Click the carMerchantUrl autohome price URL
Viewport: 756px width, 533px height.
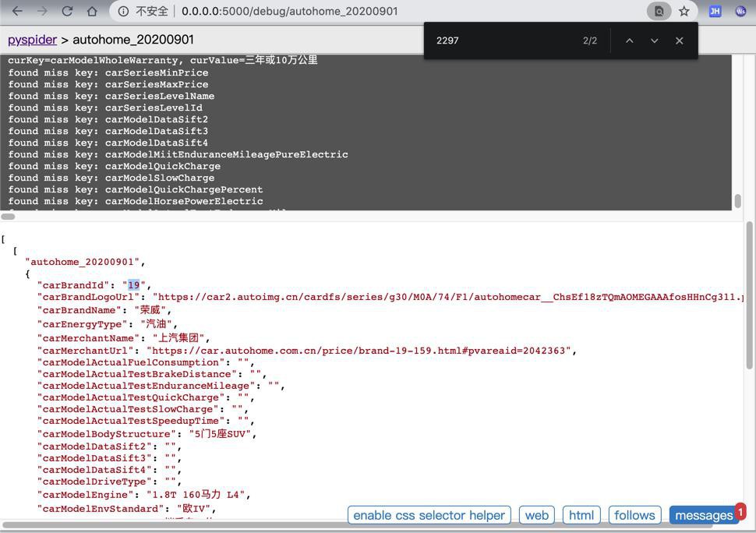(x=359, y=351)
